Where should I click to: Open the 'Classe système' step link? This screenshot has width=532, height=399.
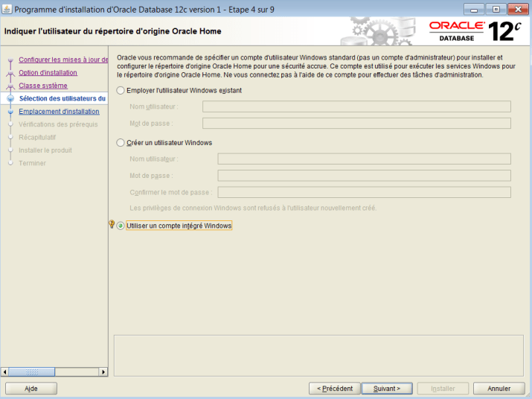coord(43,86)
